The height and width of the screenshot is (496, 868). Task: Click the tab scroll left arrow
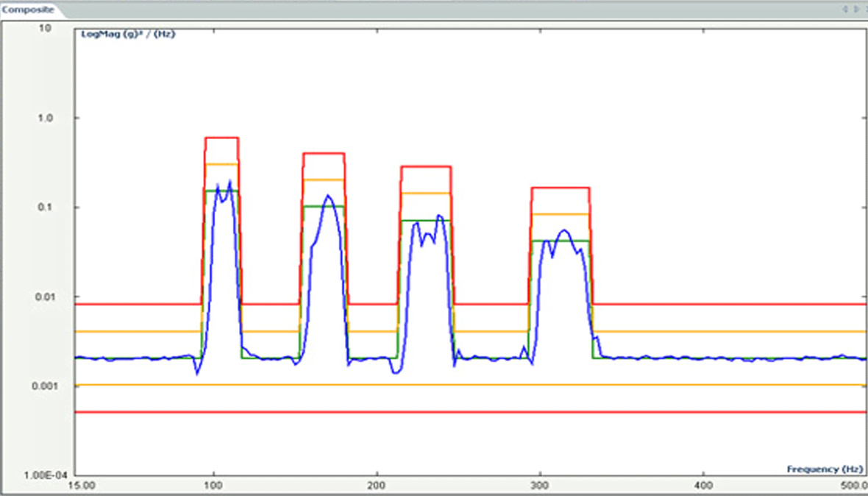coord(847,9)
